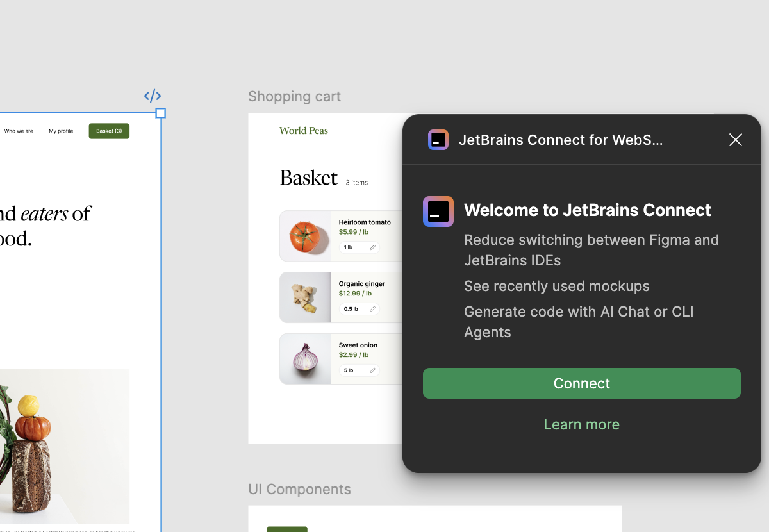769x532 pixels.
Task: Click the JetBrains Connect for WebS… title
Action: tap(561, 140)
